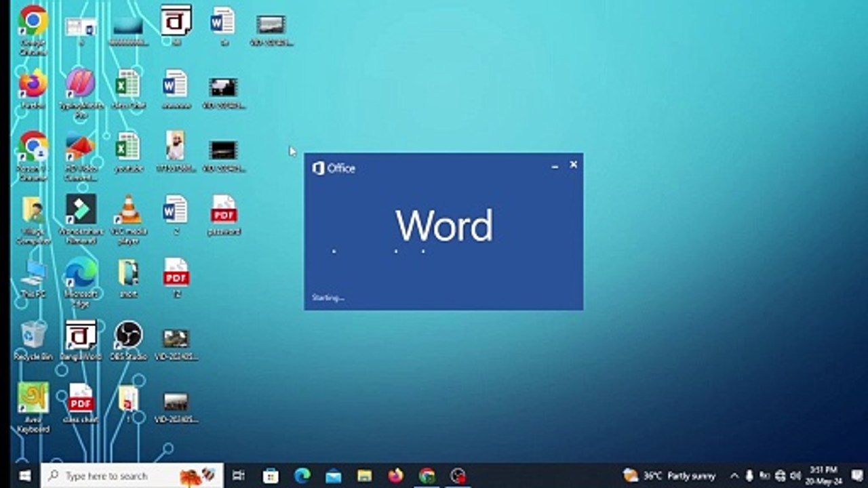Show hidden system tray icons
This screenshot has width=868, height=488.
(734, 476)
